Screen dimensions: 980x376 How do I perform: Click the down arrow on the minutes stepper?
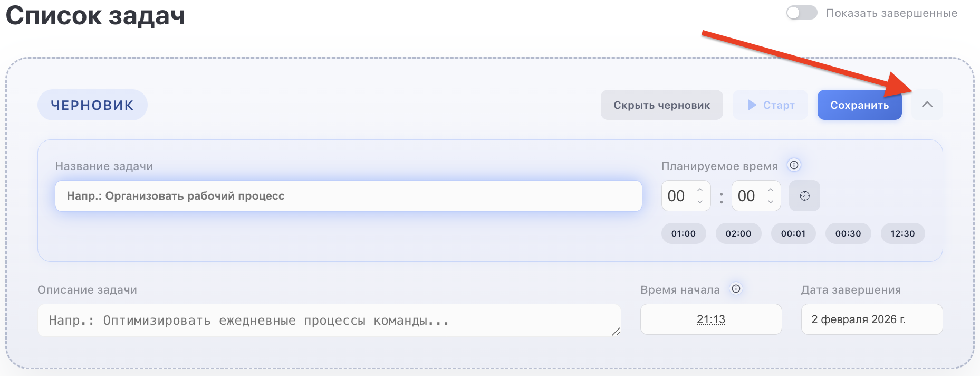point(770,202)
